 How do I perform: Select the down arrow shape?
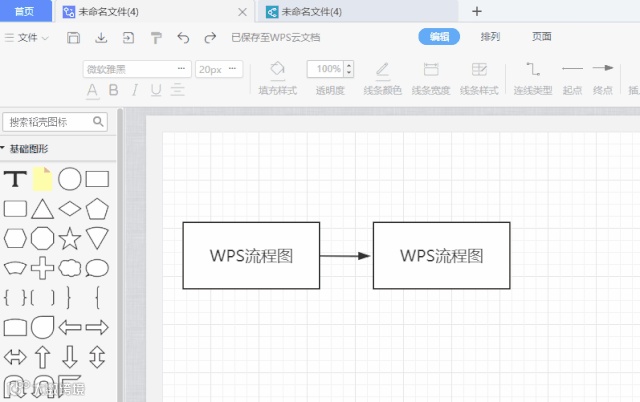tap(70, 357)
